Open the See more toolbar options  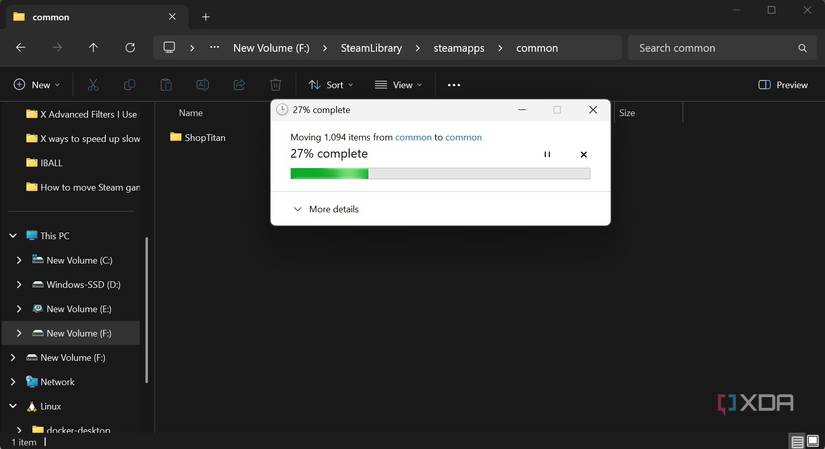454,85
